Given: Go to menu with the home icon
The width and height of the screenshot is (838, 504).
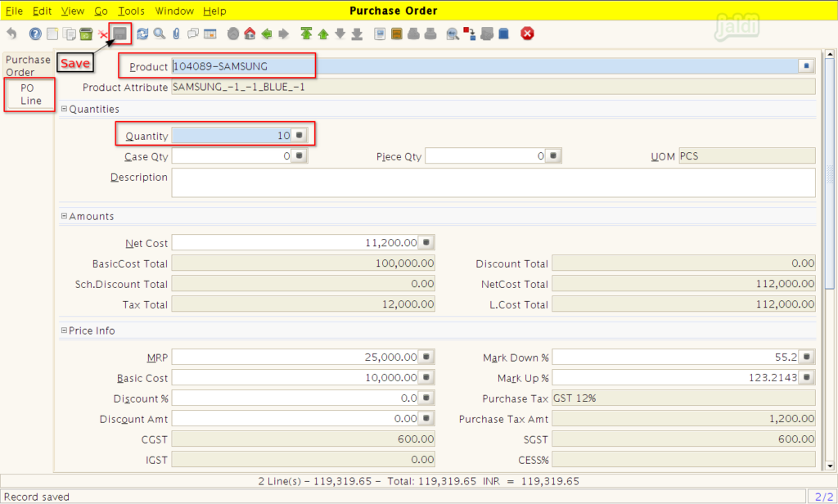Looking at the screenshot, I should [x=250, y=34].
